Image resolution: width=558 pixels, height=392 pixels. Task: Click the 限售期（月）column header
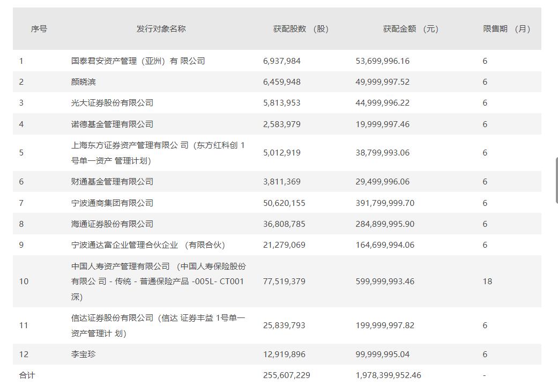(x=507, y=29)
